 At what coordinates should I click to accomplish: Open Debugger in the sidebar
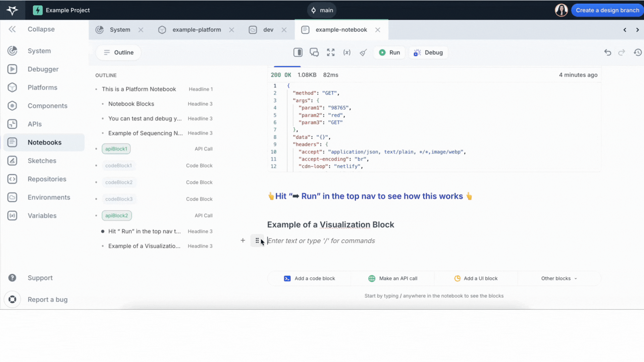(x=43, y=69)
